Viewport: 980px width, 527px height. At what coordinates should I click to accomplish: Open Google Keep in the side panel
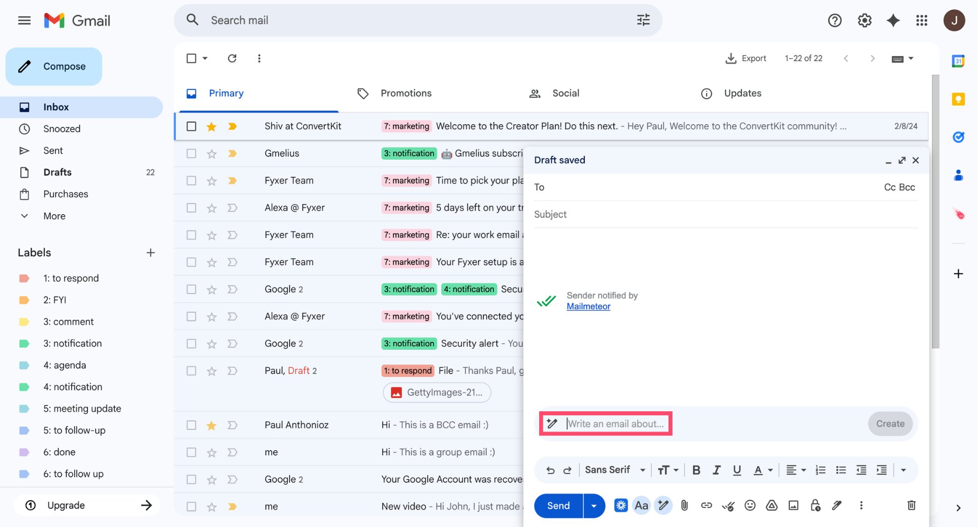(x=958, y=99)
